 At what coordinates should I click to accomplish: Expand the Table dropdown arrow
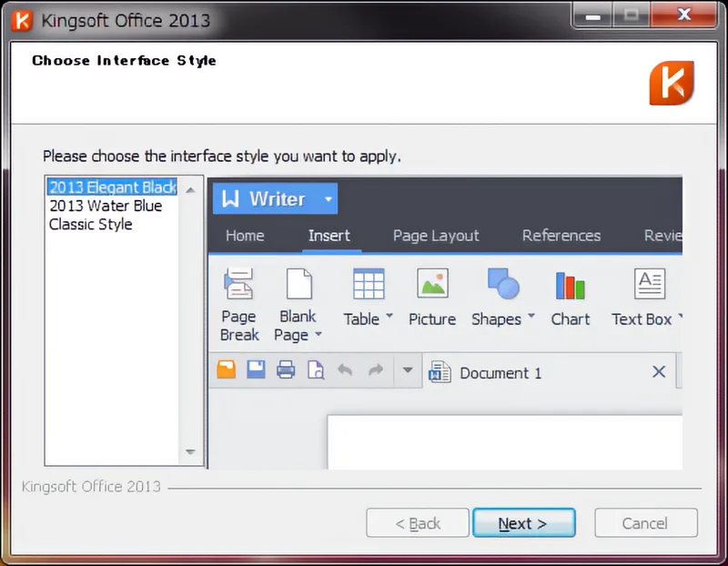389,316
